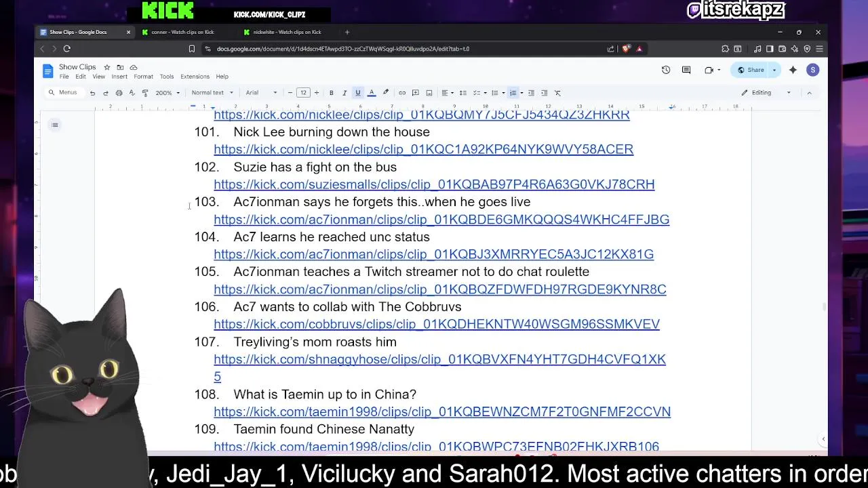Increase indent in the toolbar
This screenshot has height=488, width=868.
tap(544, 93)
